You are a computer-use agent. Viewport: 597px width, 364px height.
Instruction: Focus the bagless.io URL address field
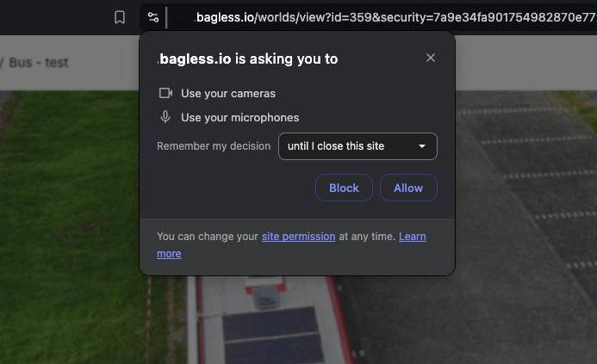388,17
